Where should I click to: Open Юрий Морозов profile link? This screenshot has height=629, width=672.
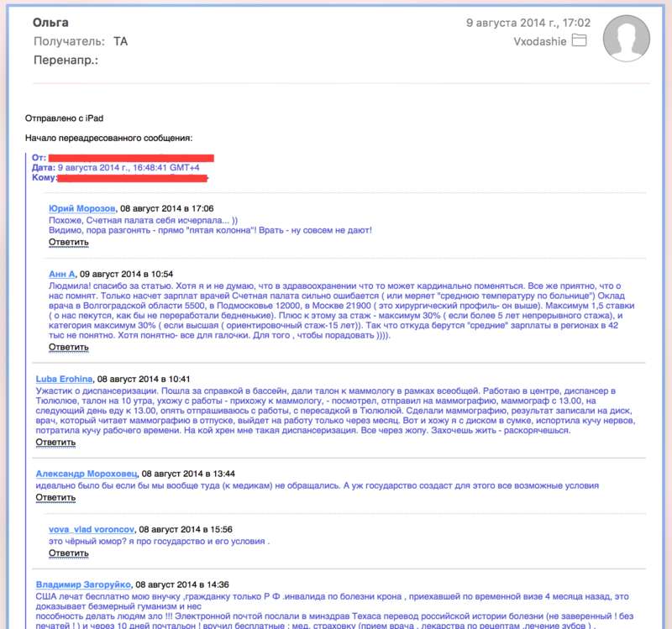click(x=81, y=208)
